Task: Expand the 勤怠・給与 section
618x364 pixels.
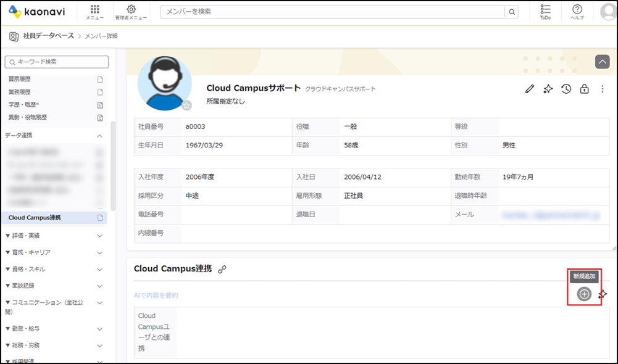Action: pyautogui.click(x=100, y=329)
